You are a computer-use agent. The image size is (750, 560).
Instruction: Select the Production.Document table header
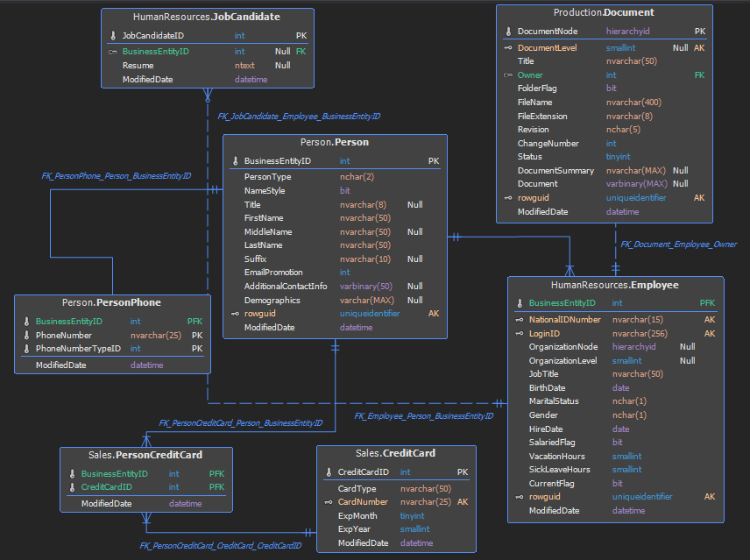click(604, 12)
